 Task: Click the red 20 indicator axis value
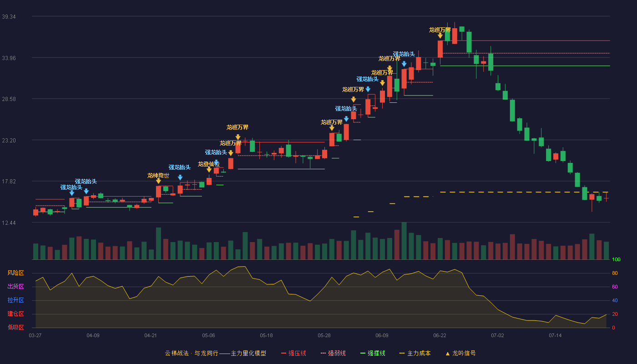click(615, 314)
